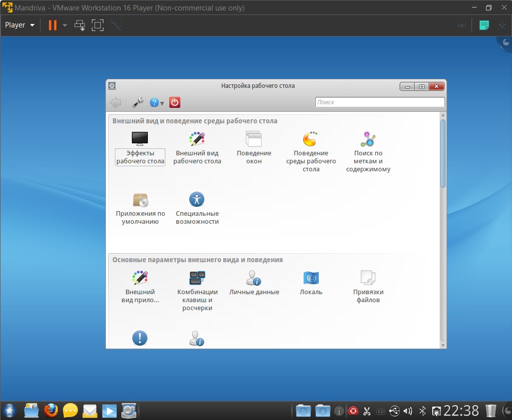Open the user info icon in bottom row
The height and width of the screenshot is (420, 512).
point(197,339)
